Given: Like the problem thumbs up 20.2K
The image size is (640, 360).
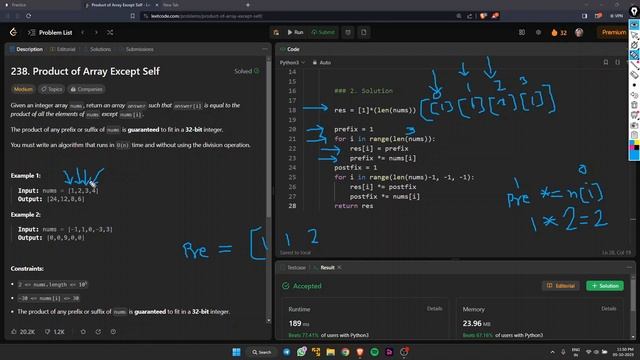Looking at the screenshot, I should pos(23,332).
